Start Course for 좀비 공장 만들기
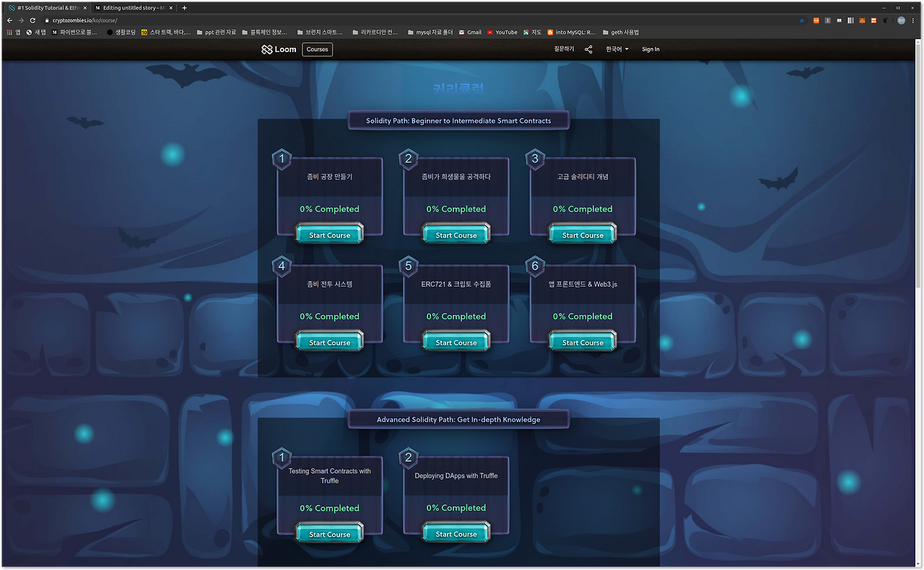Screen dimensions: 924x570 pyautogui.click(x=329, y=235)
